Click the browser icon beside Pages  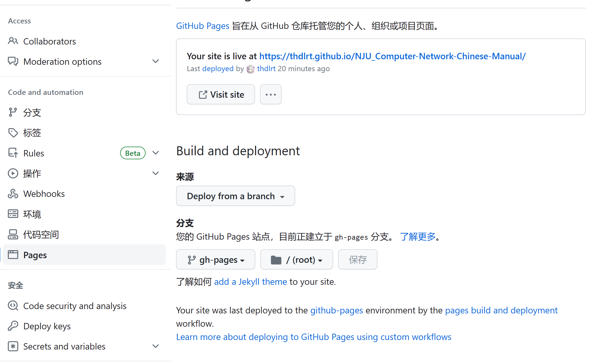(13, 255)
